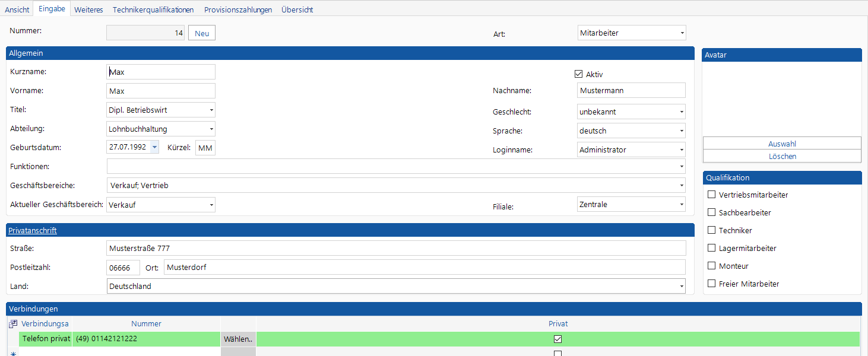Open the Geschlecht dropdown
This screenshot has height=356, width=868.
[682, 112]
